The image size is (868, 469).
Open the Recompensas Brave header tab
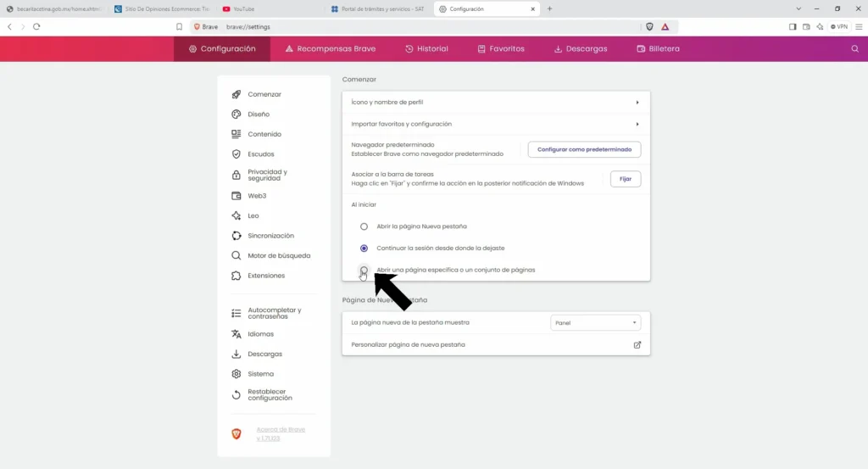[331, 48]
